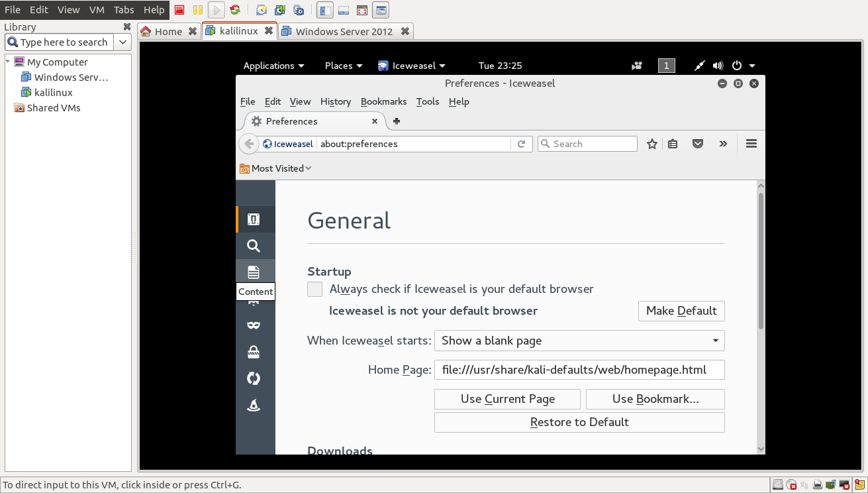This screenshot has height=493, width=868.
Task: Open the Search preferences pane icon
Action: pos(254,246)
